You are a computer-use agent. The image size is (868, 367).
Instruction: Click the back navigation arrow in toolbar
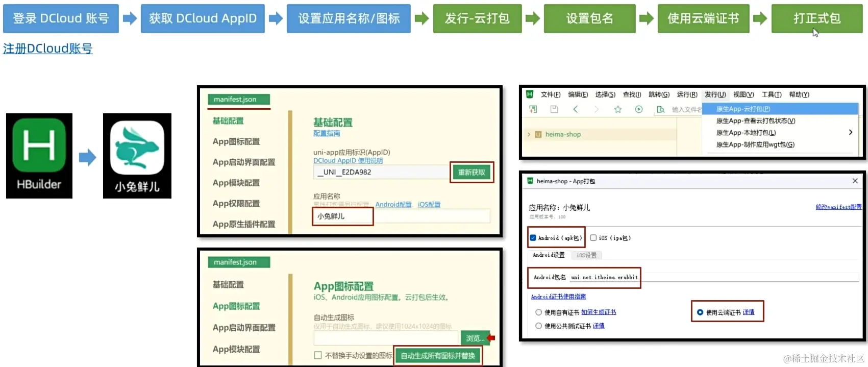pyautogui.click(x=576, y=109)
